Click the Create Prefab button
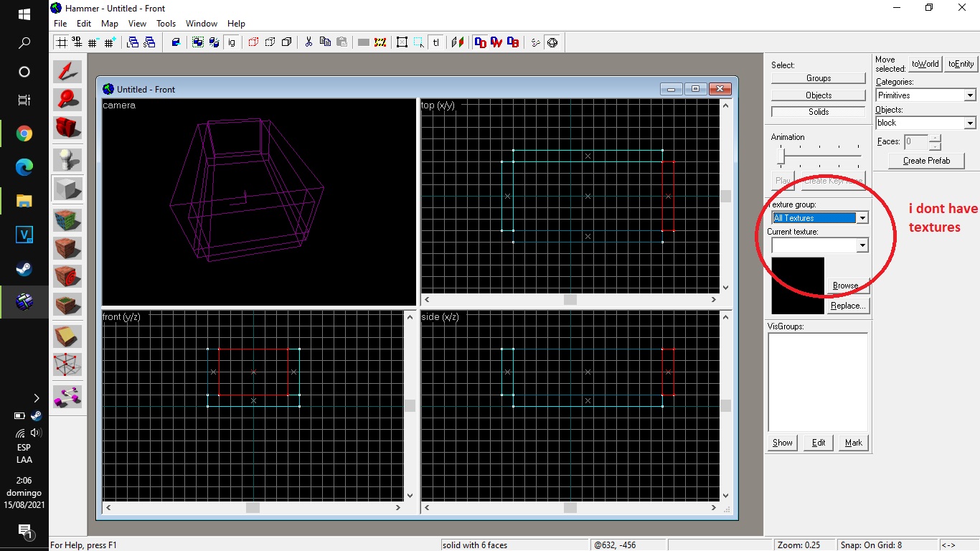The height and width of the screenshot is (551, 980). pos(926,161)
